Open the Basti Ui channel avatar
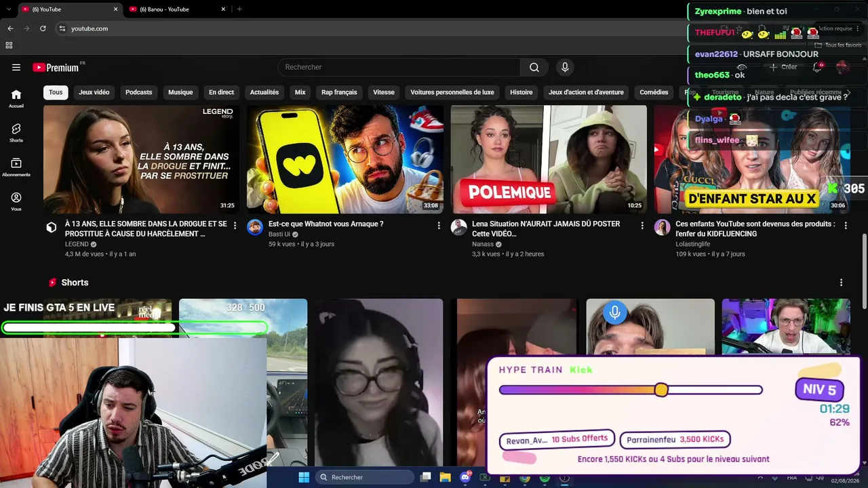 (x=255, y=228)
